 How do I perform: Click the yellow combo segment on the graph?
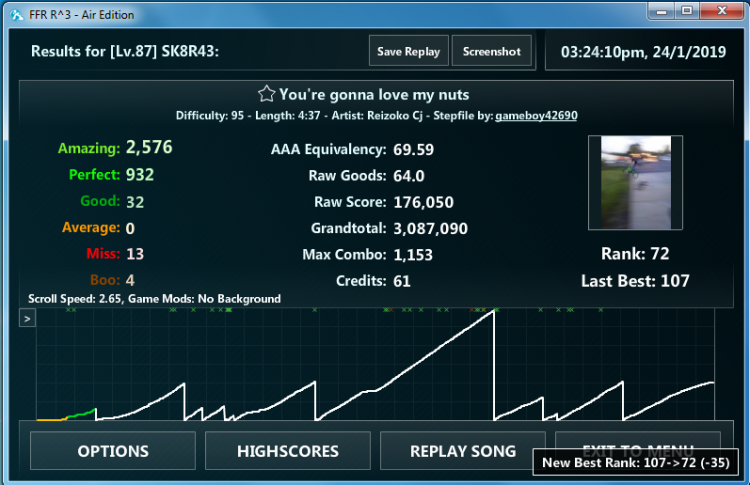click(52, 419)
